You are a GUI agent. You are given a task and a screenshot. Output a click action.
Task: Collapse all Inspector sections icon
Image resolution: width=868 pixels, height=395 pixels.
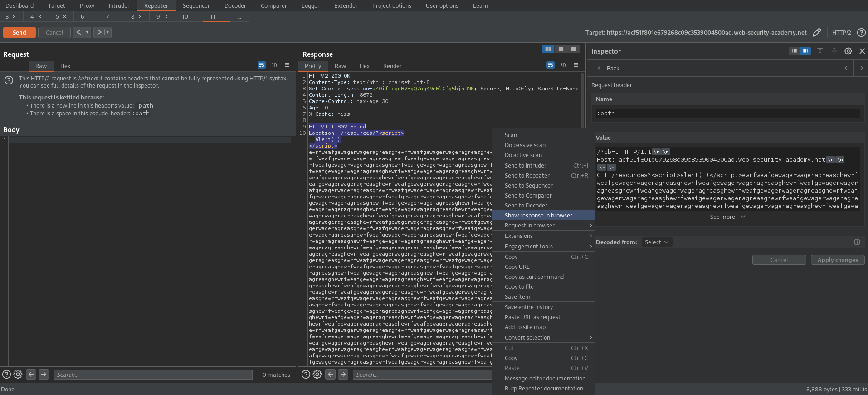pos(834,51)
